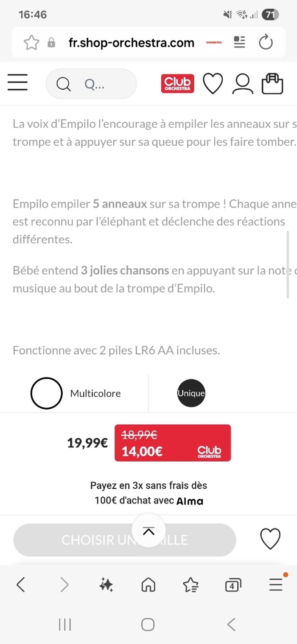
Task: Navigate back with browser back arrow
Action: [20, 585]
